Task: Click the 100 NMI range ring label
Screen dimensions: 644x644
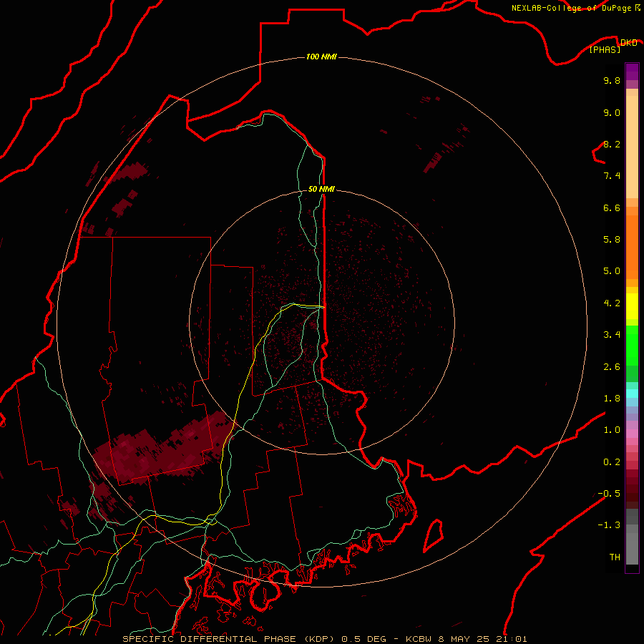Action: (x=321, y=57)
